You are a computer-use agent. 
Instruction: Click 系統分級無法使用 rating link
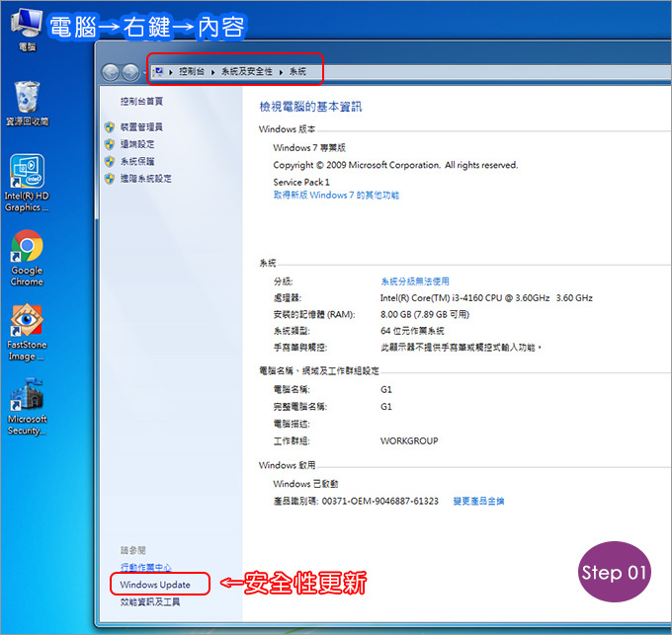(x=415, y=281)
